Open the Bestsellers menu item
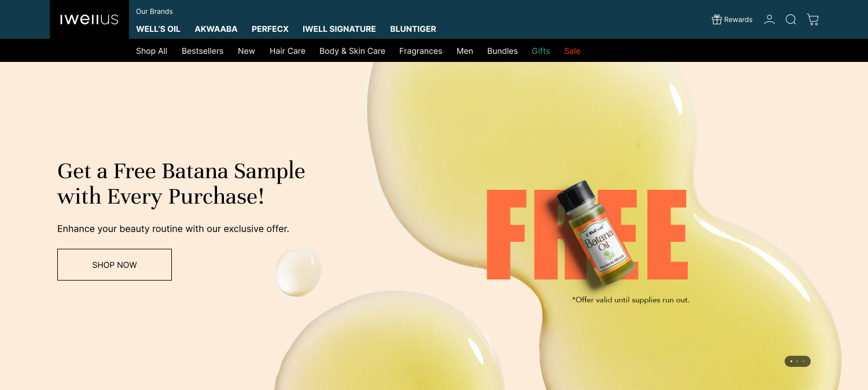 (203, 51)
